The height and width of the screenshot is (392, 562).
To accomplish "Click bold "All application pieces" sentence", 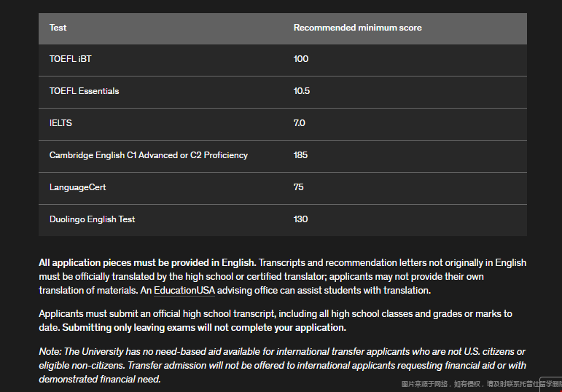I will coord(147,262).
